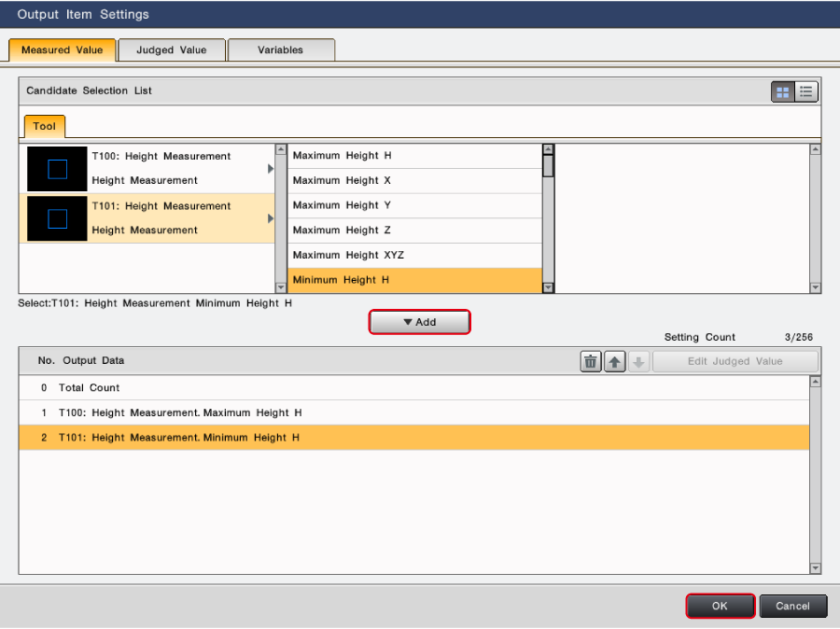Click the T100 tool thumbnail image
Image resolution: width=840 pixels, height=629 pixels.
point(57,168)
